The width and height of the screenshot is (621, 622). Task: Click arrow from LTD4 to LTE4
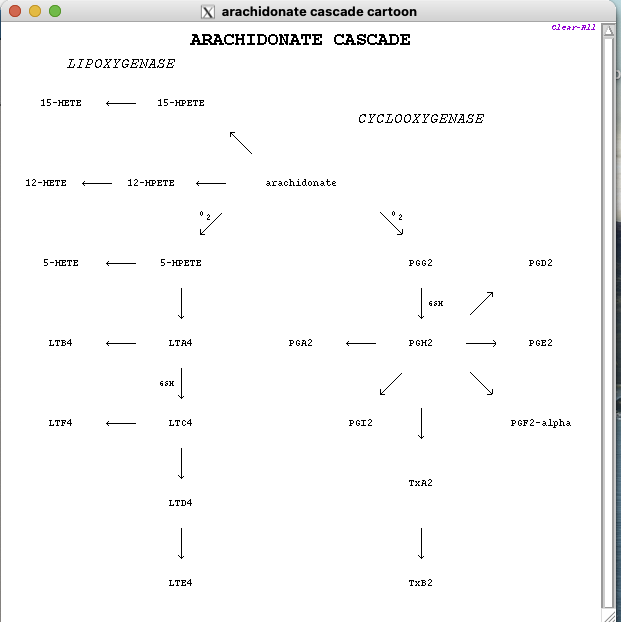(x=181, y=543)
